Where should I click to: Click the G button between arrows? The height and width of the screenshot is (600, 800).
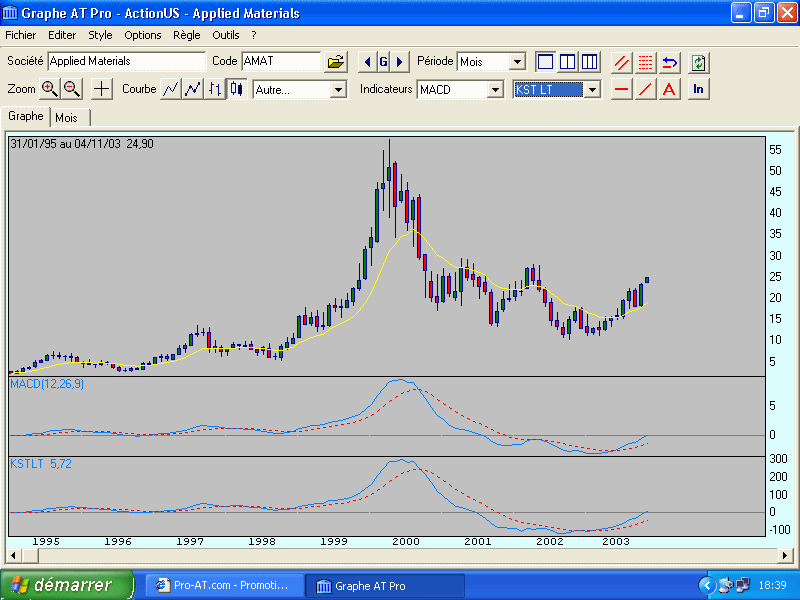(383, 62)
